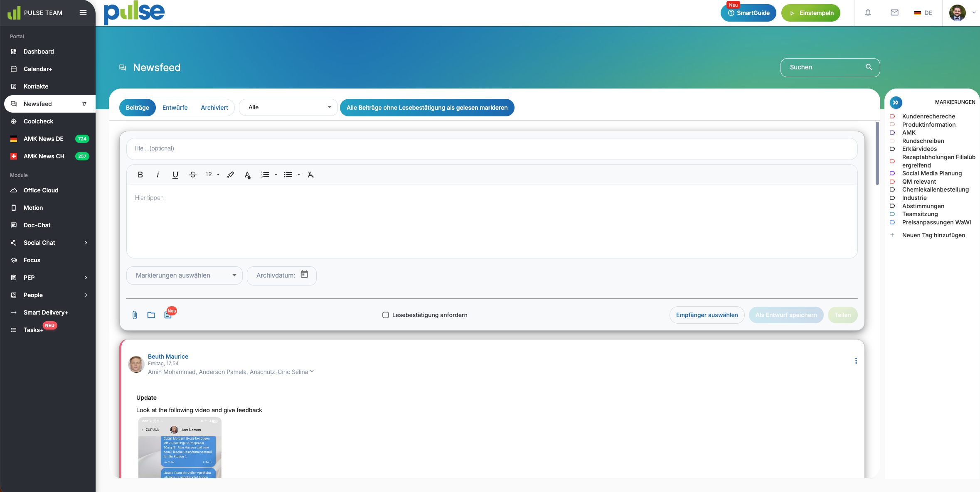Click the Einstempeln button
The height and width of the screenshot is (492, 980).
(810, 13)
